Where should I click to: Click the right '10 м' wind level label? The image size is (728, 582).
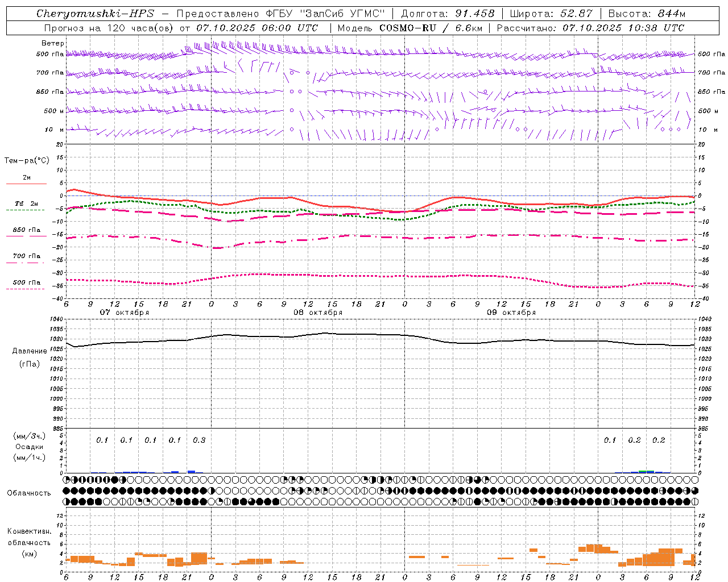click(708, 130)
